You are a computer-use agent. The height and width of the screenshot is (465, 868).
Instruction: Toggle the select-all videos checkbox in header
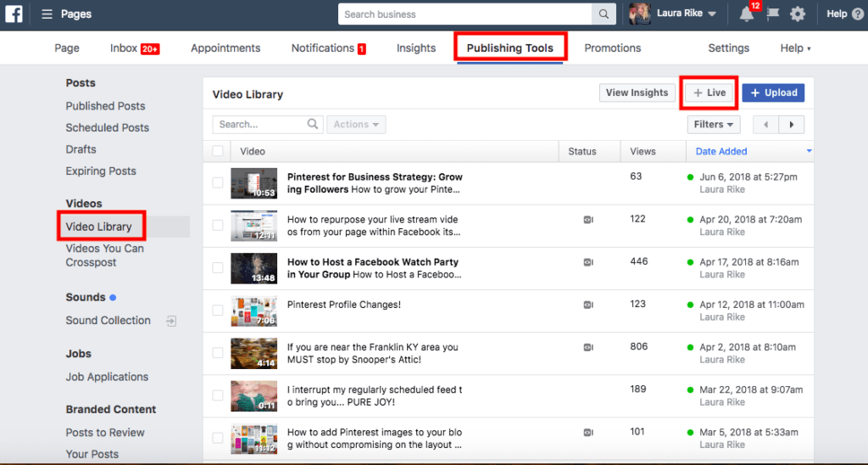point(218,151)
